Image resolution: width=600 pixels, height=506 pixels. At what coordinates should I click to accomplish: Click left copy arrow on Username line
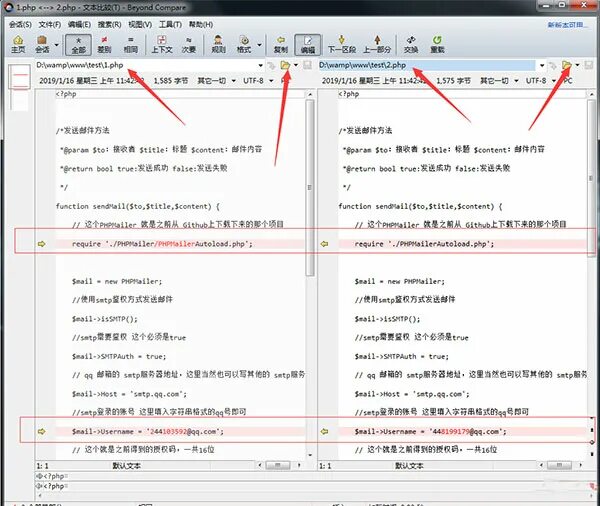(41, 431)
